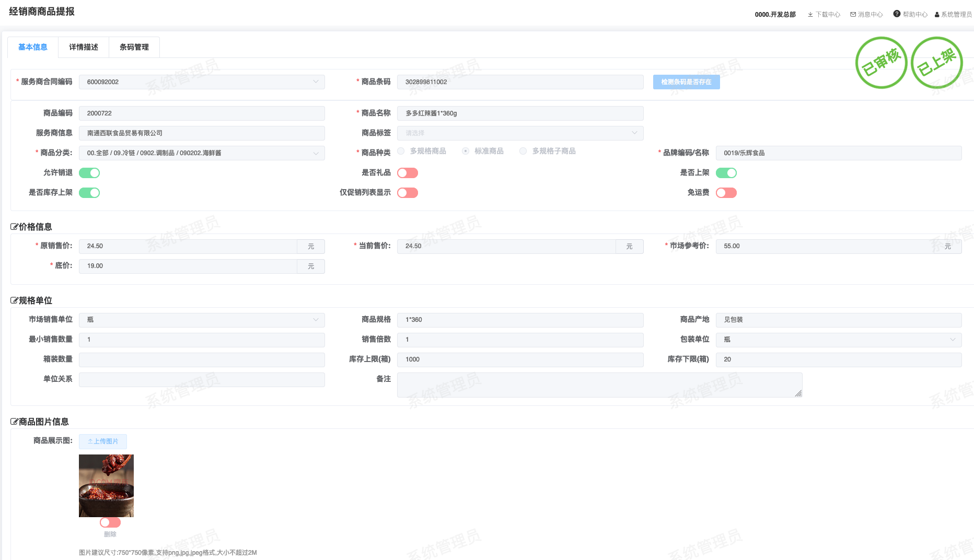The image size is (974, 560).
Task: Click the 备注 textarea resize handle
Action: click(798, 393)
